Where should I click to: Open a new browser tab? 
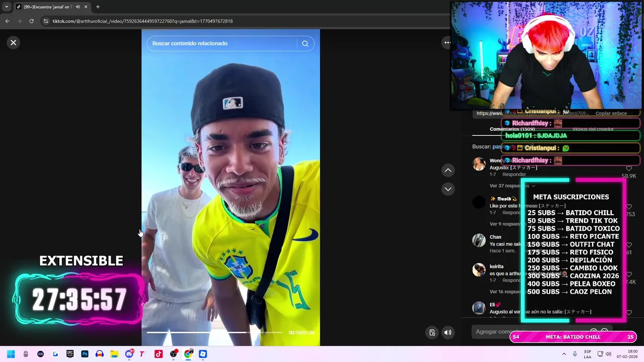click(x=98, y=7)
